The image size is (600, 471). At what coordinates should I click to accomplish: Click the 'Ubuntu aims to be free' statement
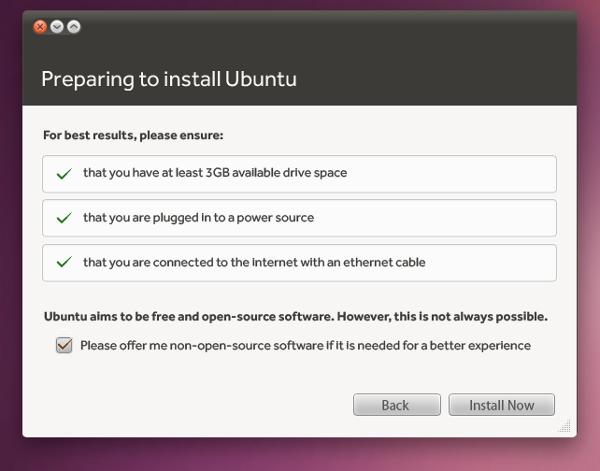(x=295, y=317)
